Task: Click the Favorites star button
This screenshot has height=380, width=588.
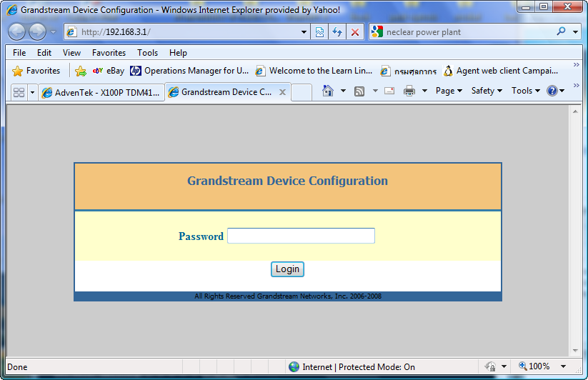Action: [36, 71]
